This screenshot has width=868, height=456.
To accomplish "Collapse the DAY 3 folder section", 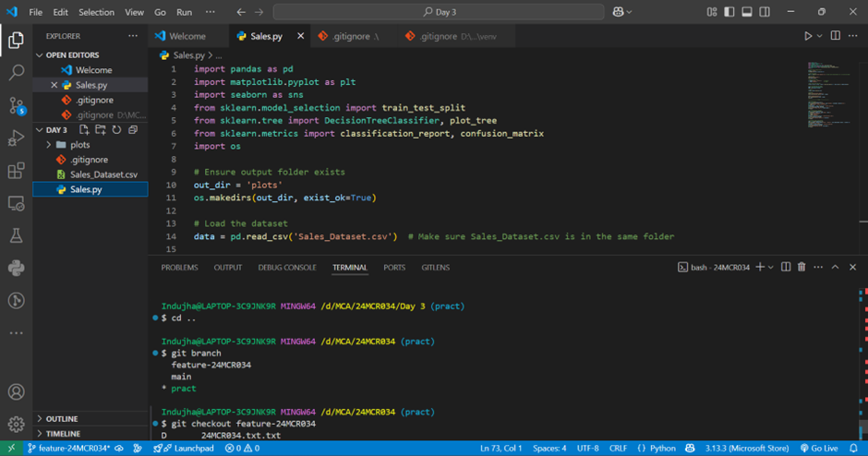I will (x=40, y=130).
